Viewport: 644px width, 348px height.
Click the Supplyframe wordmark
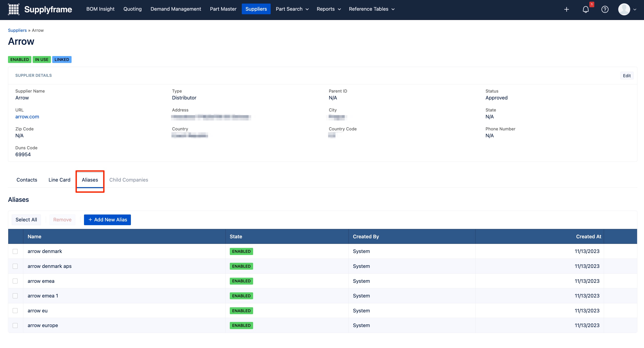48,10
